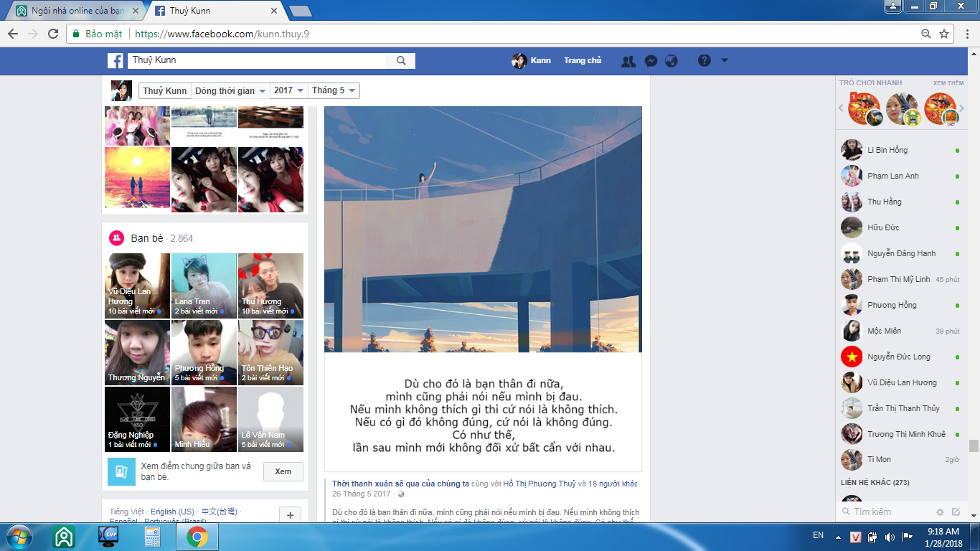
Task: Click the search magnifier button
Action: click(401, 61)
